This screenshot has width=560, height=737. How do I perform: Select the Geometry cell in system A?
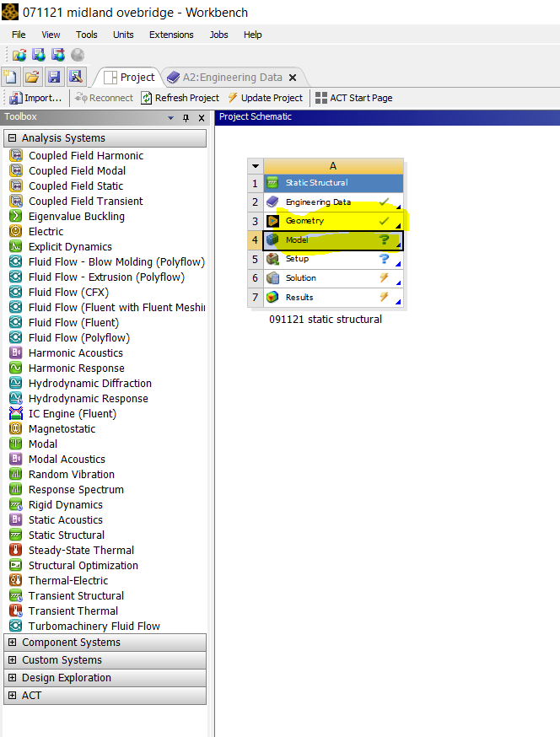333,221
